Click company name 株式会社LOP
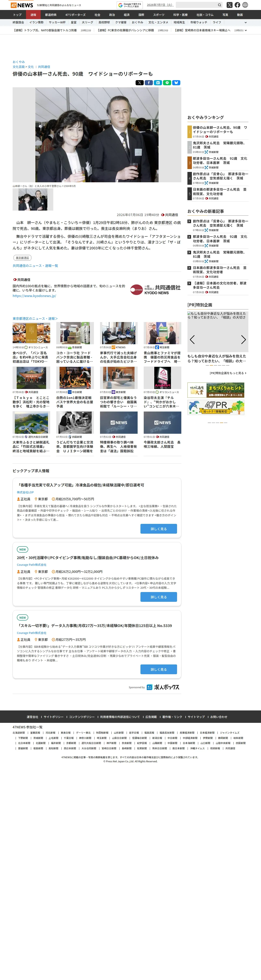 [25, 492]
